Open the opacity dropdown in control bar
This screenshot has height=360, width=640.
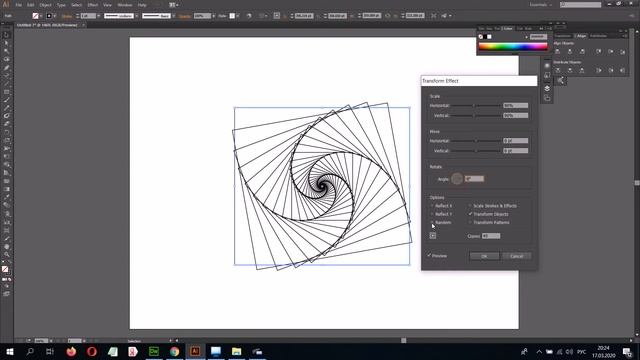tap(213, 16)
